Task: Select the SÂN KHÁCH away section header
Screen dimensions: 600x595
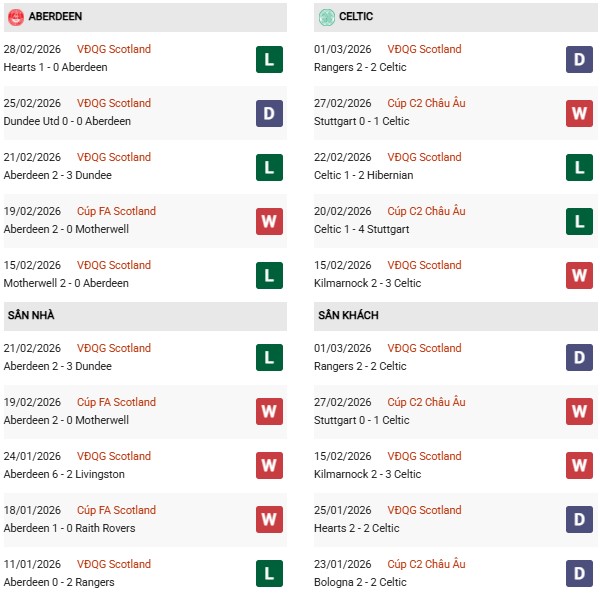Action: click(348, 316)
